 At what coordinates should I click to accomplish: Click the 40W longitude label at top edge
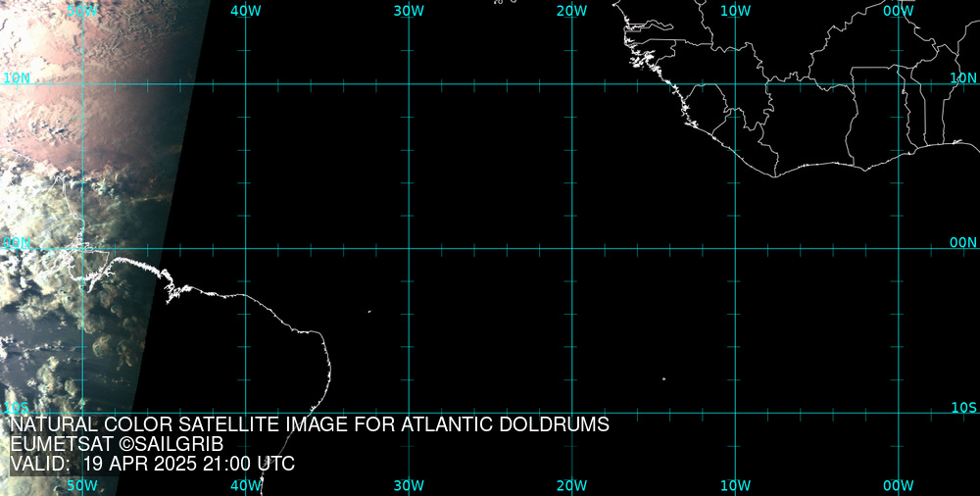click(x=246, y=11)
